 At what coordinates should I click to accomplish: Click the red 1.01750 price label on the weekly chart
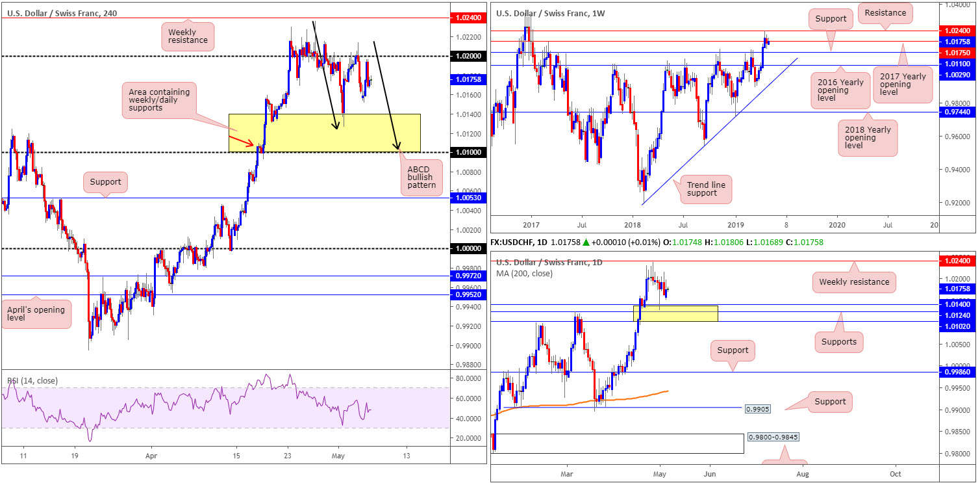tap(958, 53)
